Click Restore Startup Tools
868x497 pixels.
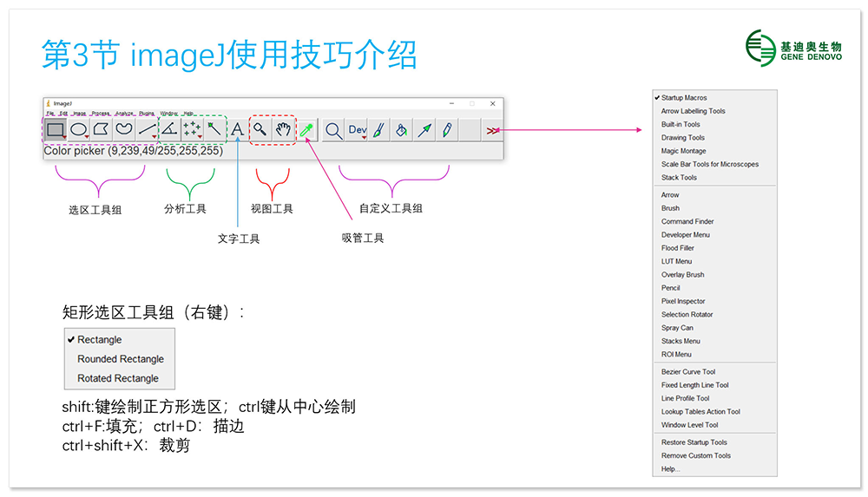point(714,442)
